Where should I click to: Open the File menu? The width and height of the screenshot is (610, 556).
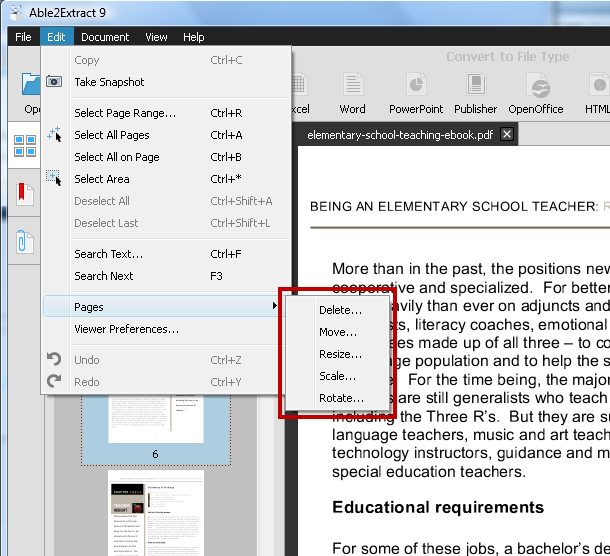(23, 37)
